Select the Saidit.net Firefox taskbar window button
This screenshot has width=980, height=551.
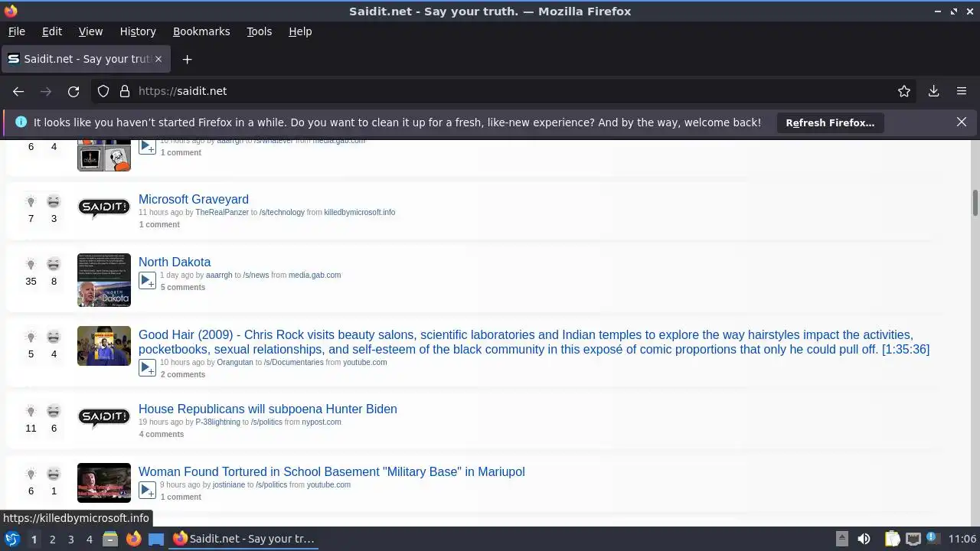coord(243,539)
